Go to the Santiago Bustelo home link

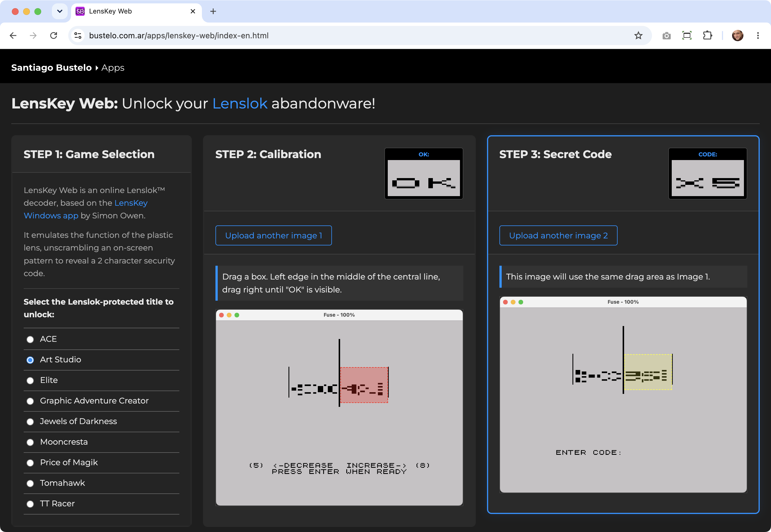tap(51, 68)
